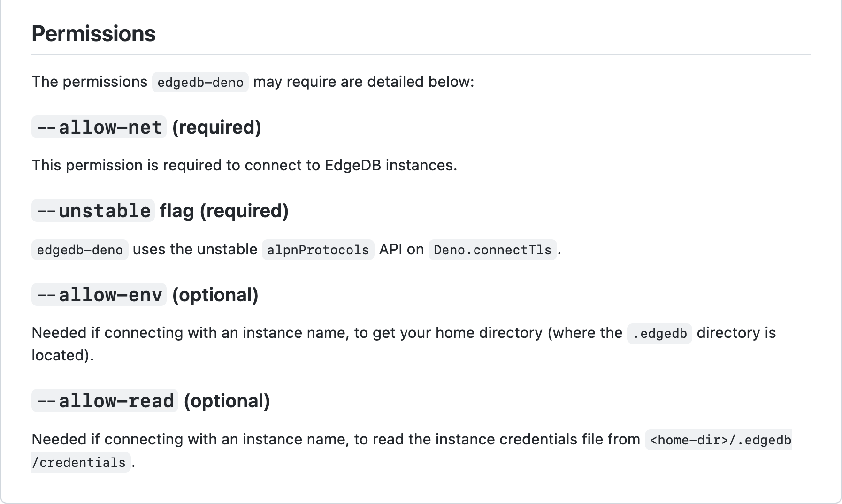Select the --unstable code heading
This screenshot has width=842, height=504.
point(93,211)
